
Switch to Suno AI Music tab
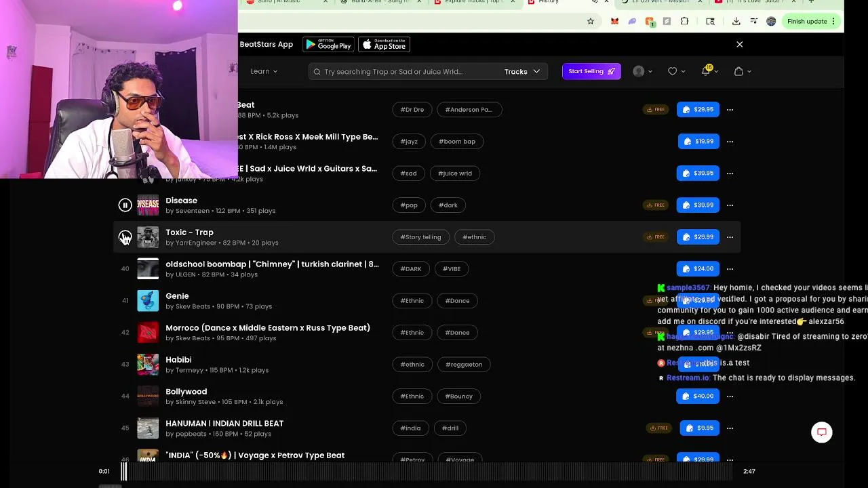click(283, 2)
